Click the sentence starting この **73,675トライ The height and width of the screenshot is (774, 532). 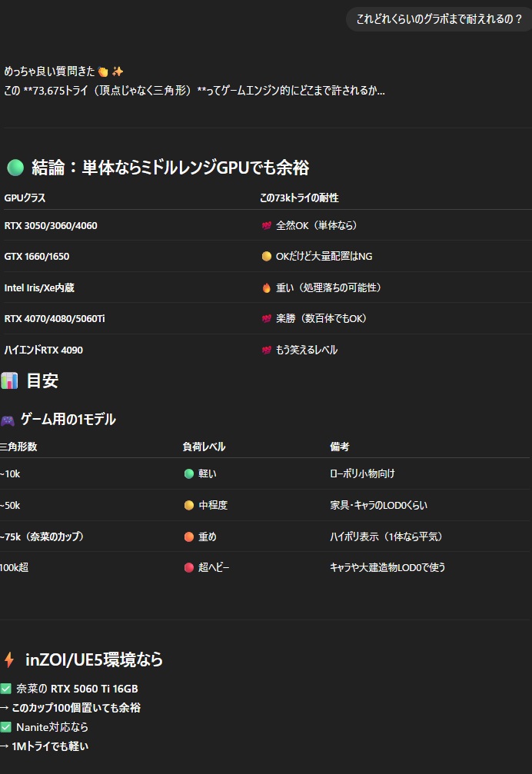click(195, 91)
